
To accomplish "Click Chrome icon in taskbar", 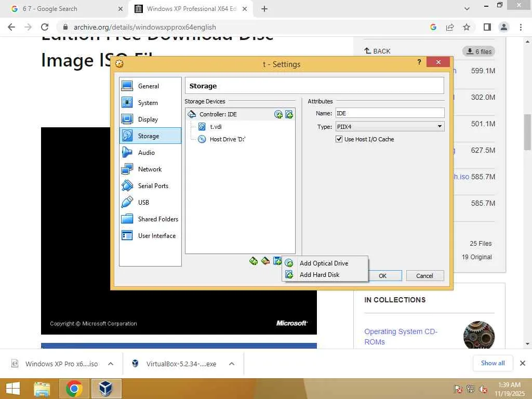I will [74, 389].
